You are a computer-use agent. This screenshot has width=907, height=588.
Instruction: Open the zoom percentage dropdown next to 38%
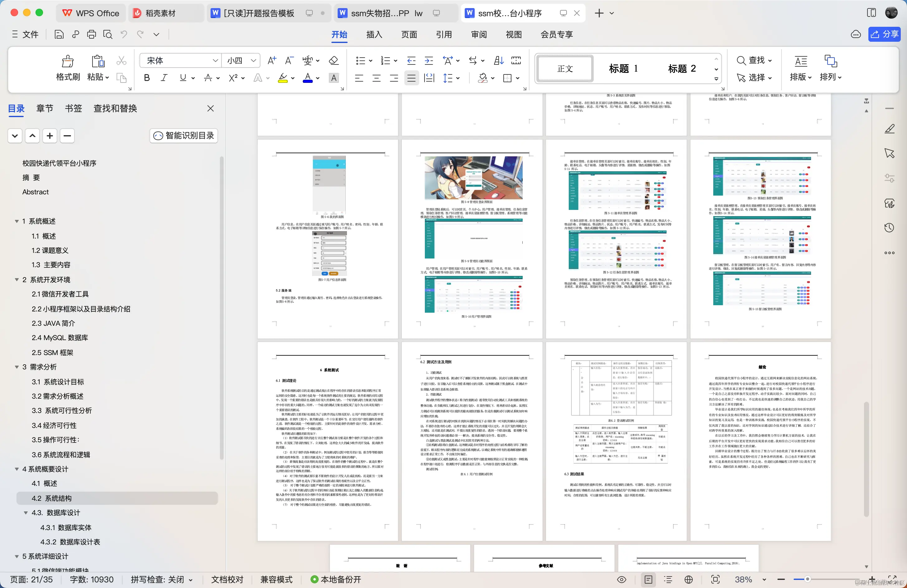point(764,579)
